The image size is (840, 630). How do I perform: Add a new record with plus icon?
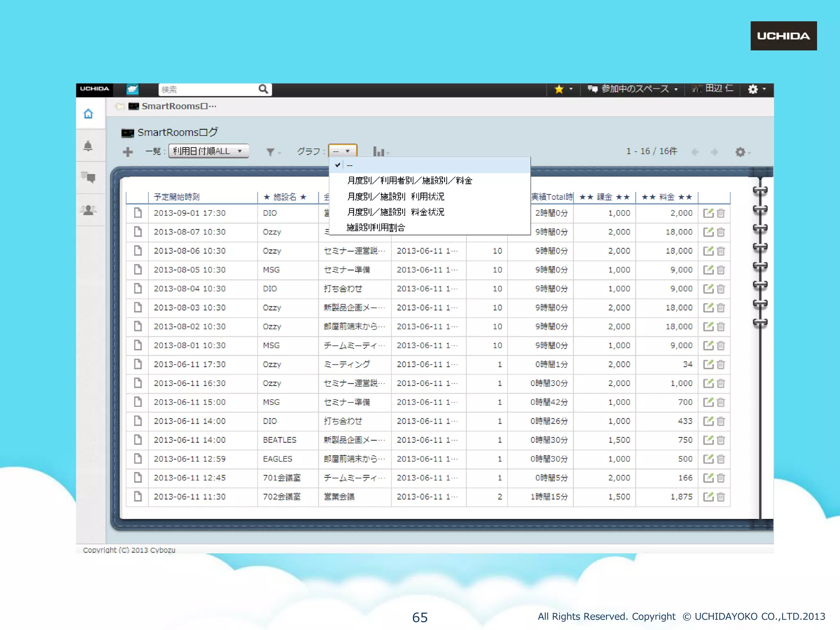pos(128,152)
